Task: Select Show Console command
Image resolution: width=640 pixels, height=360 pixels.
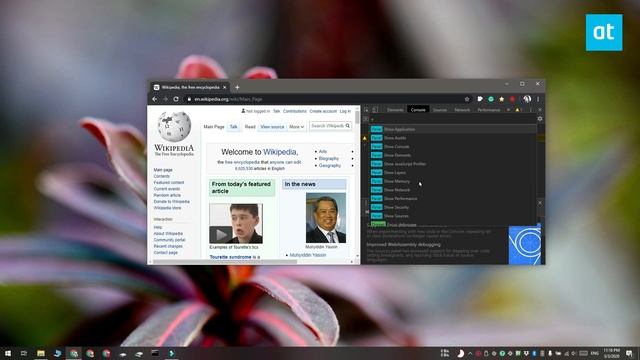Action: coord(453,147)
